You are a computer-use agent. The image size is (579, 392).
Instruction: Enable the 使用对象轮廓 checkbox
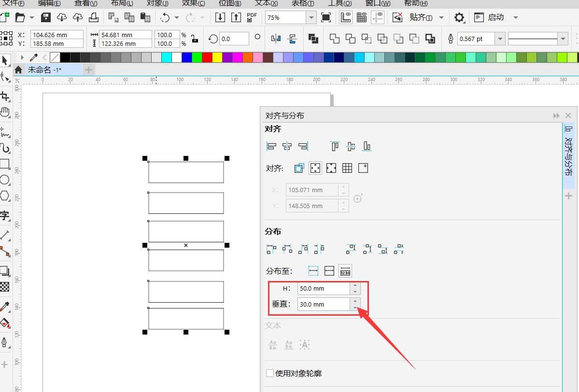click(x=269, y=373)
